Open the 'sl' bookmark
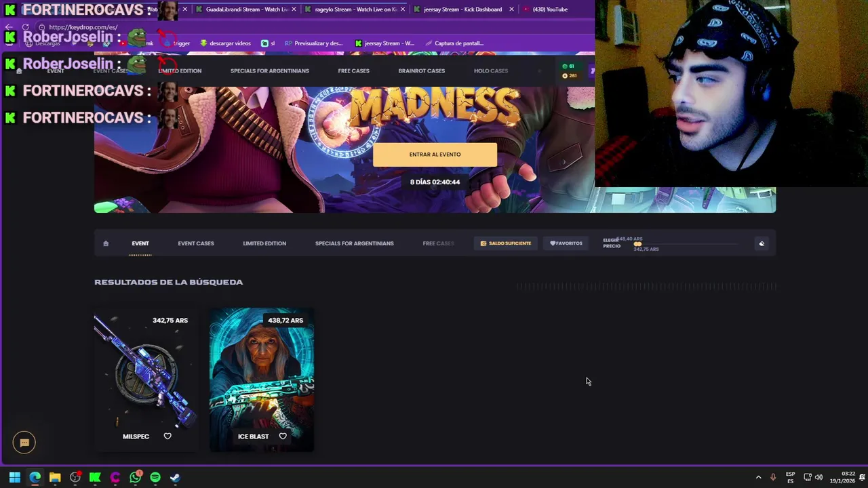 (x=268, y=43)
